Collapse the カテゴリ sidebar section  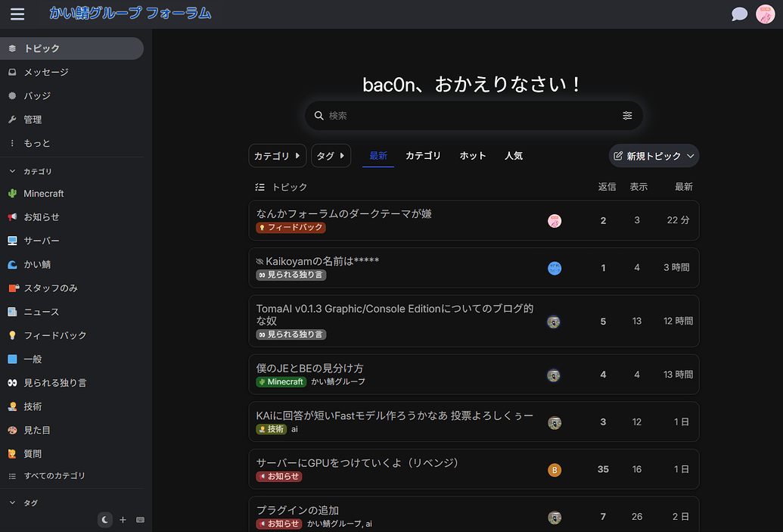(x=12, y=172)
